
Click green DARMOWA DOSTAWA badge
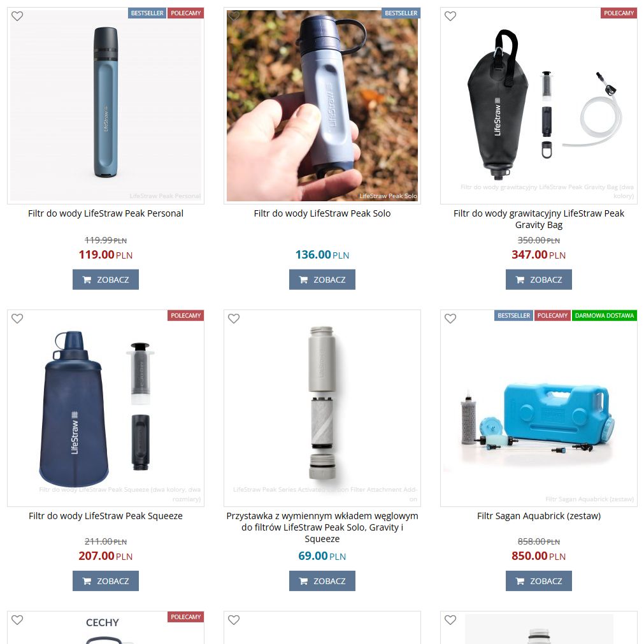[604, 315]
